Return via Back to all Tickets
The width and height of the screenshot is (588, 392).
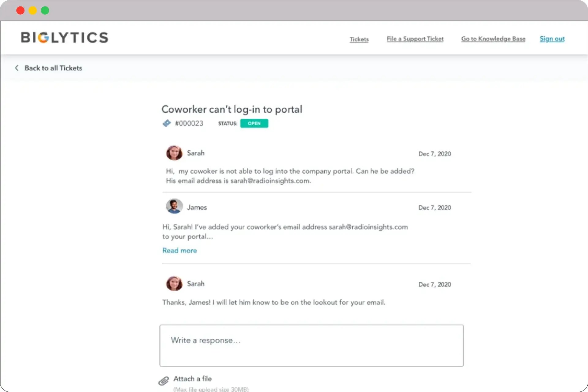click(x=53, y=68)
